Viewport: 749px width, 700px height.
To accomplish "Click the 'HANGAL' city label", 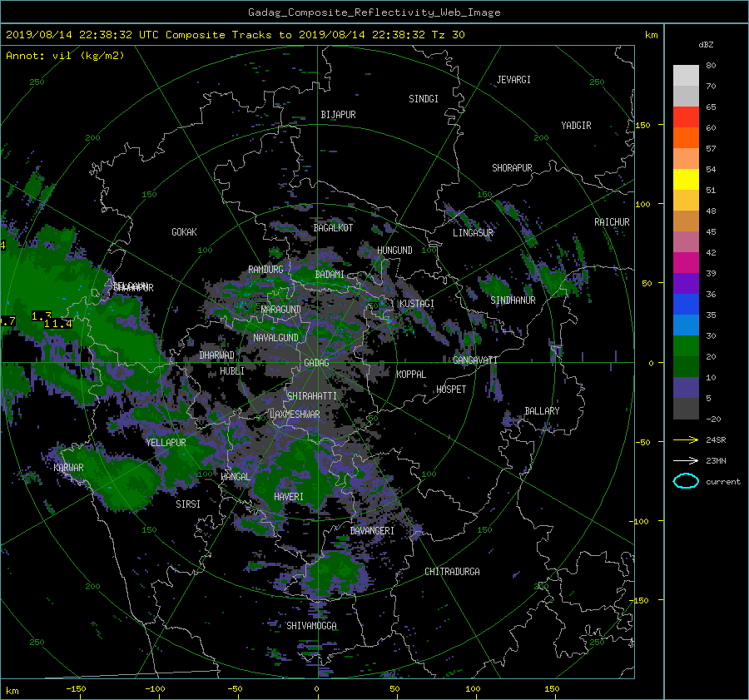I will 236,477.
